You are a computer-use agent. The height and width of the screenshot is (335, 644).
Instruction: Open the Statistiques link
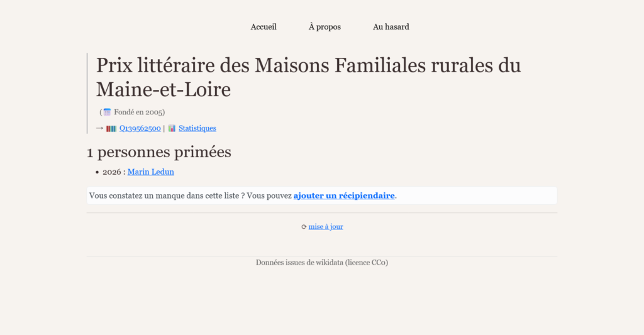pyautogui.click(x=197, y=128)
